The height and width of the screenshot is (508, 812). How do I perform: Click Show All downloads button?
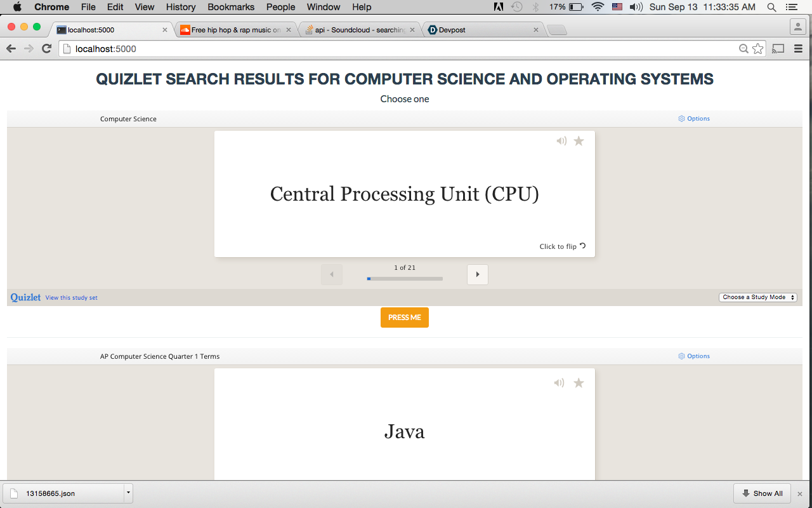click(762, 493)
